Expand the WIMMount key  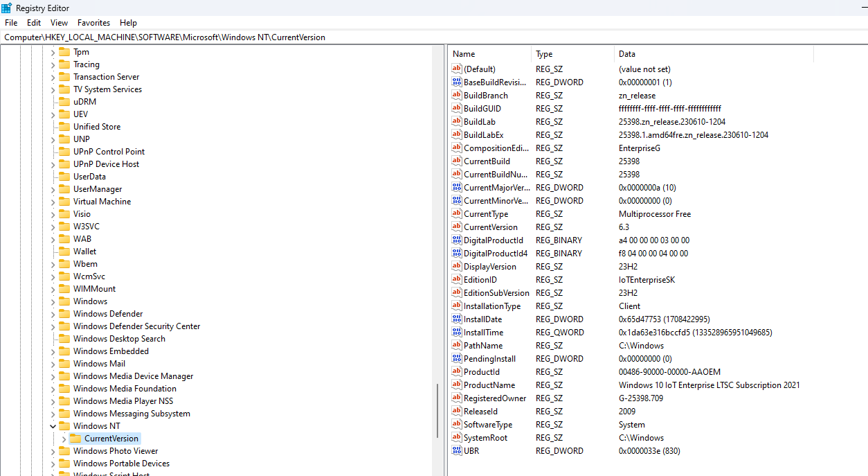(53, 289)
